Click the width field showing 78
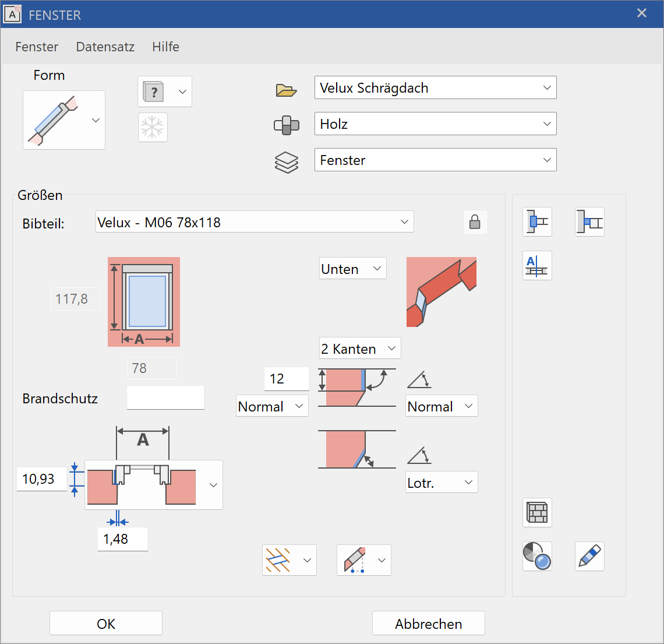Viewport: 664px width, 644px height. (x=151, y=368)
